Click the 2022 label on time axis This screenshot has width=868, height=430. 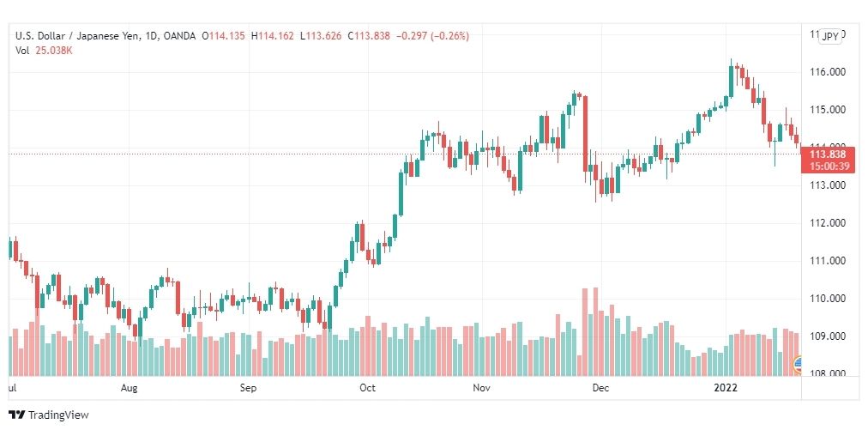[x=725, y=388]
